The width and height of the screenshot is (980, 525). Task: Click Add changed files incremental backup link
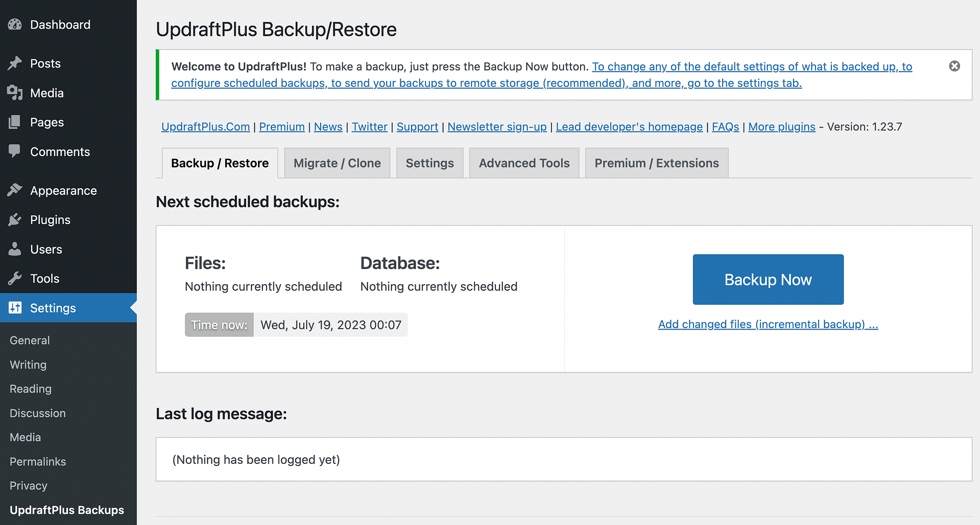tap(768, 324)
